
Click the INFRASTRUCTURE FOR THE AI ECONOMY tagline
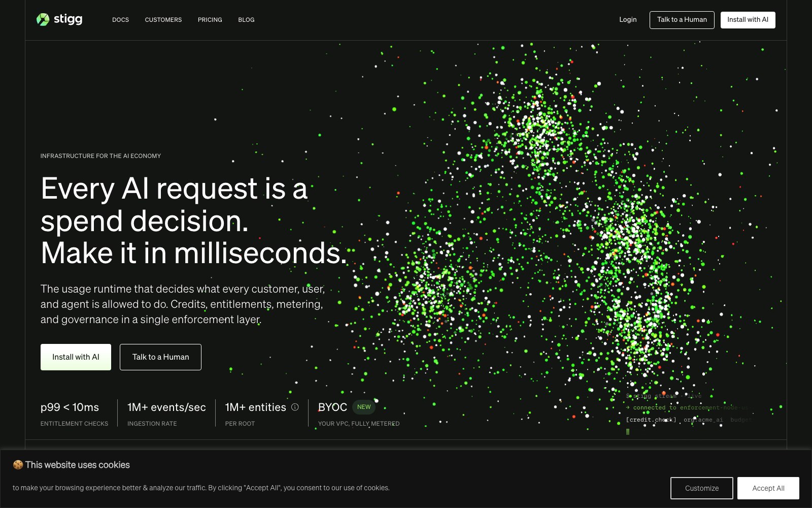click(x=100, y=156)
